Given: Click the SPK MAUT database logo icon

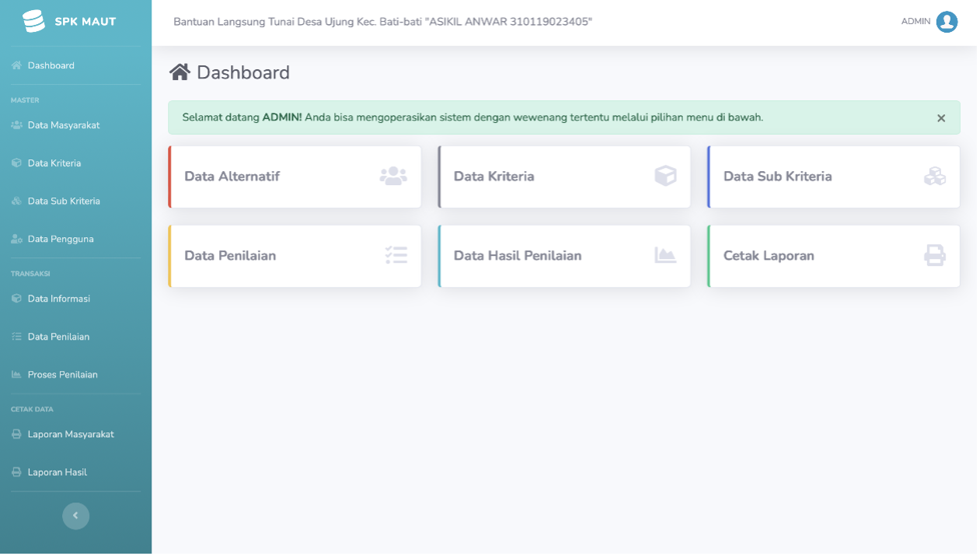Looking at the screenshot, I should (33, 21).
